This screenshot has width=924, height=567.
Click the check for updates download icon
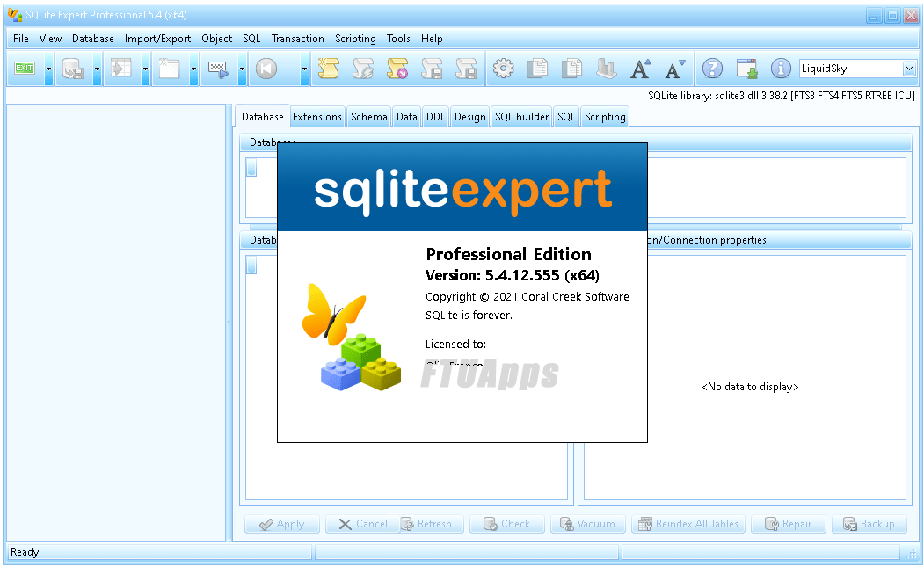(x=747, y=69)
